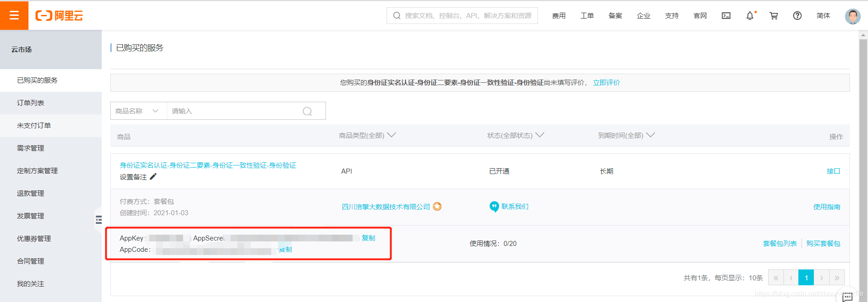The width and height of the screenshot is (868, 302).
Task: Click the 联系我们 chat bubble icon
Action: [x=494, y=207]
